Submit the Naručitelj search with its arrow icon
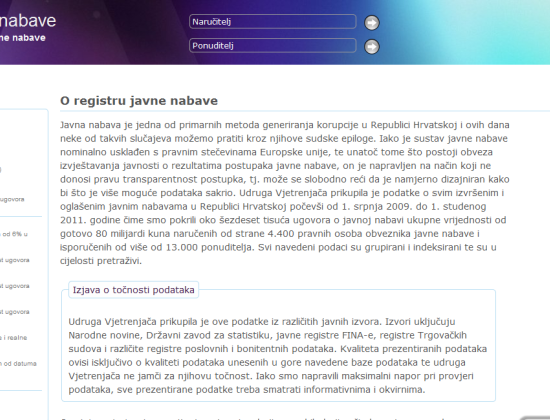This screenshot has height=420, width=550. pos(371,23)
